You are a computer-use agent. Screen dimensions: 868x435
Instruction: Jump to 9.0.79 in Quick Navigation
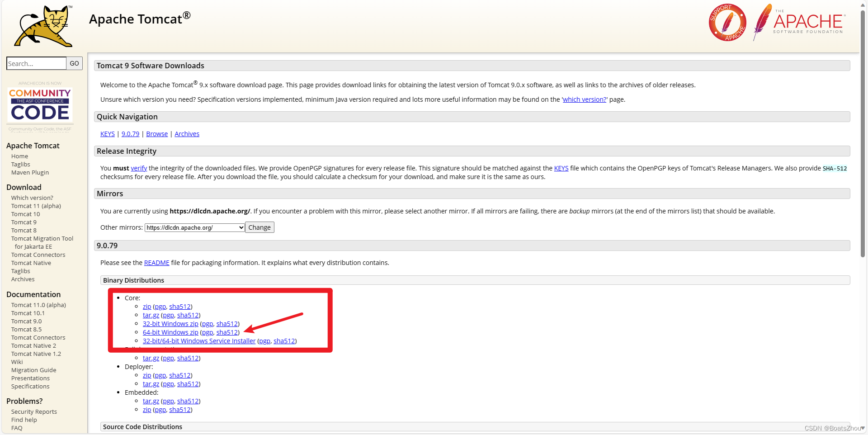(130, 134)
